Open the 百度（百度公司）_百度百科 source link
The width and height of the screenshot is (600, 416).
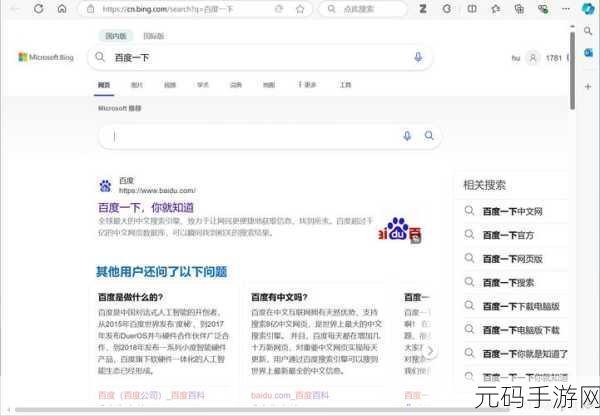tap(152, 395)
